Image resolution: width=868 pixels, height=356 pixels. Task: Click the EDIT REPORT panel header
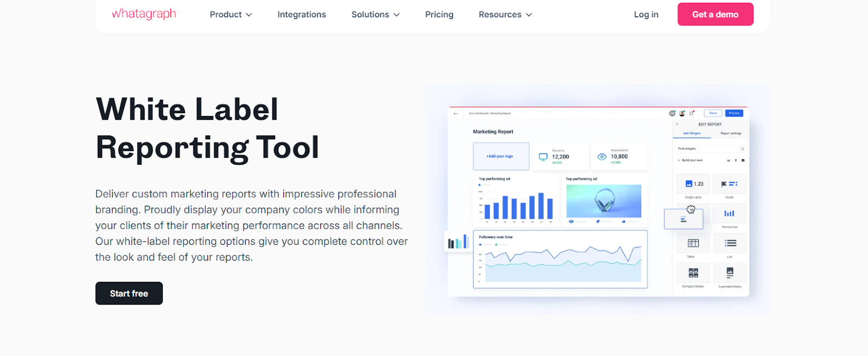click(x=710, y=124)
